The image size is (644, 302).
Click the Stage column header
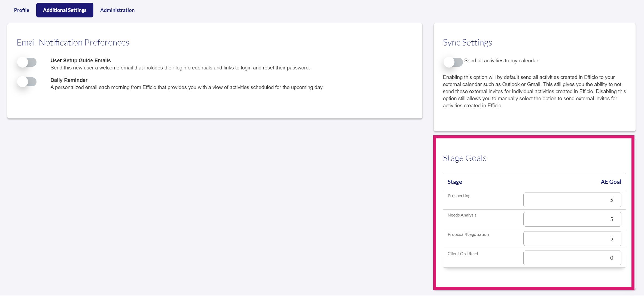(455, 182)
